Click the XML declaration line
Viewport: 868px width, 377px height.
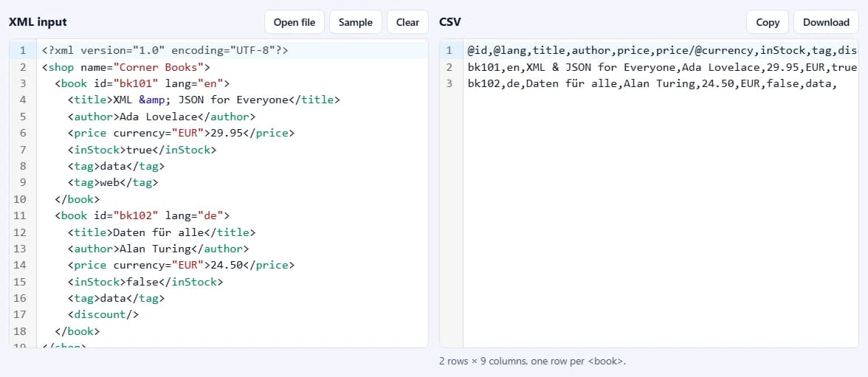(232, 50)
